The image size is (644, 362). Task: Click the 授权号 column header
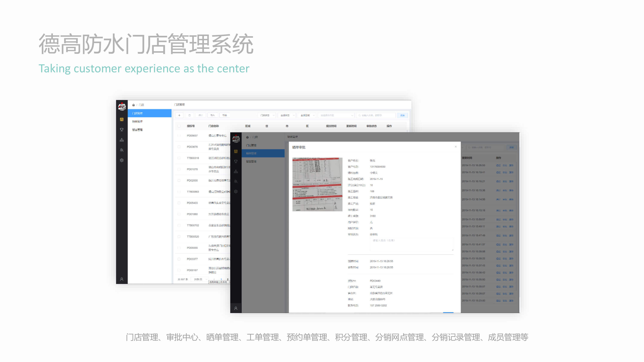point(191,126)
